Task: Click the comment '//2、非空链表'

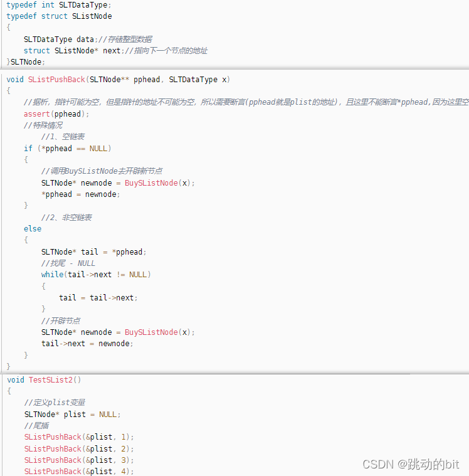Action: (x=66, y=218)
